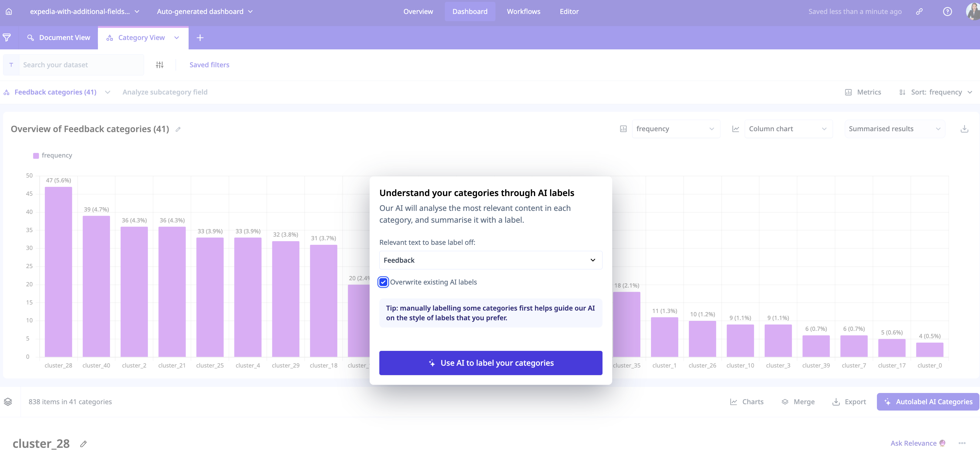This screenshot has width=980, height=466.
Task: Click Use AI to label your categories
Action: [490, 363]
